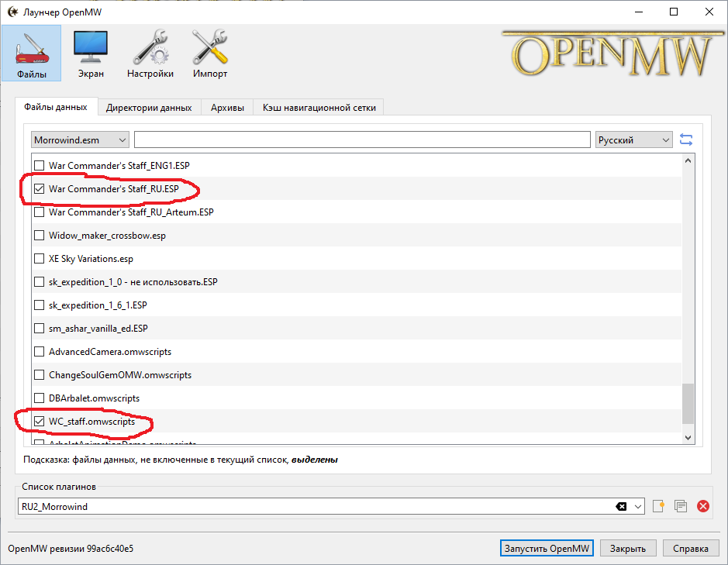Clear the RU2_Morrowind plugin list field
The width and height of the screenshot is (728, 565).
[x=621, y=507]
